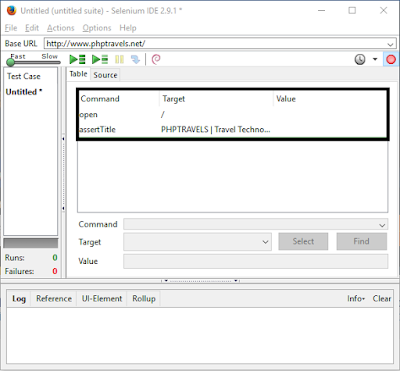Select the open command row

tap(232, 115)
